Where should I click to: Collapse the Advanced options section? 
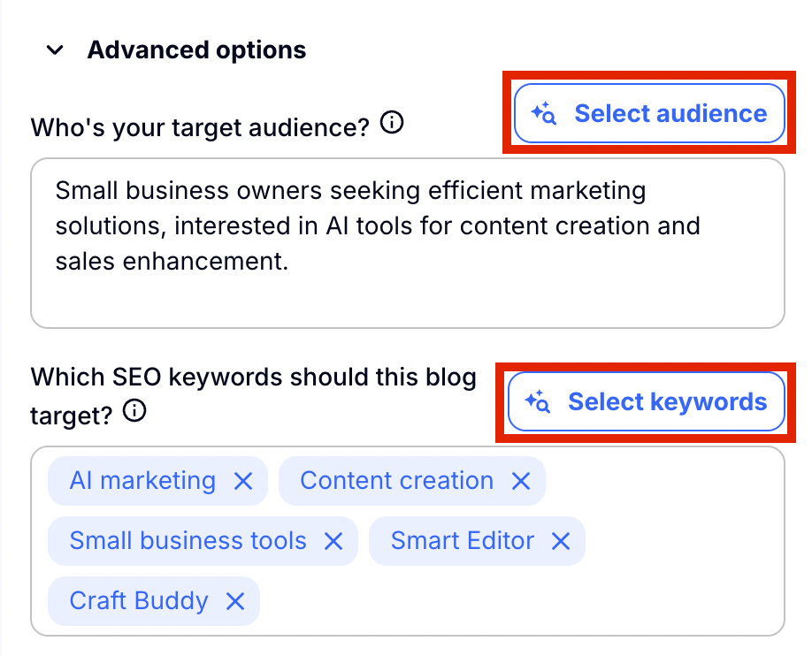(x=55, y=50)
